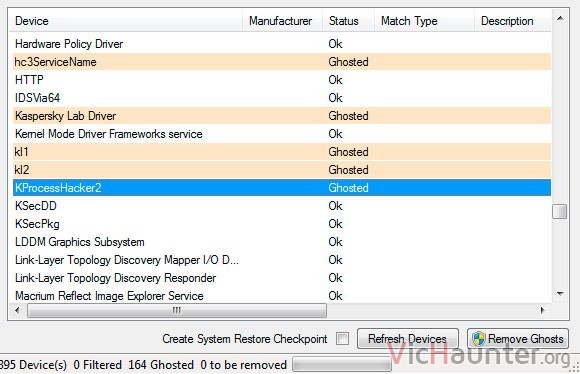Click the status bar progress bar
580x374 pixels.
pos(342,364)
